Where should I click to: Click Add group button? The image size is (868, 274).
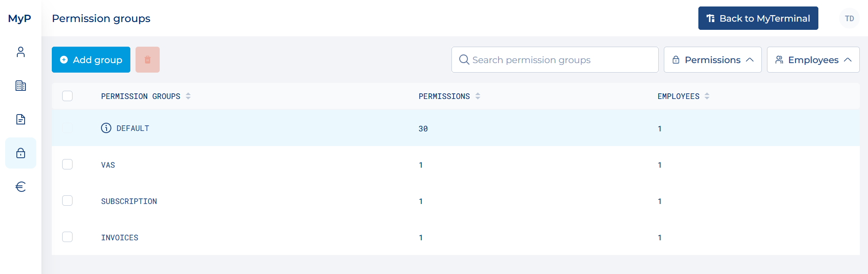click(91, 60)
